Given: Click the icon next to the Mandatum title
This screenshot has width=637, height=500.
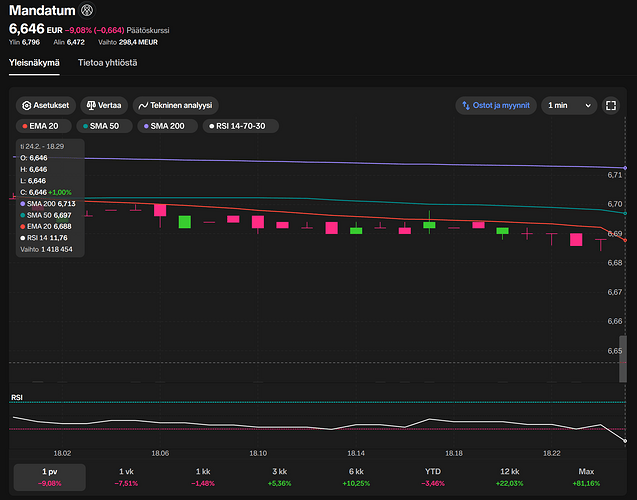Looking at the screenshot, I should tap(87, 10).
